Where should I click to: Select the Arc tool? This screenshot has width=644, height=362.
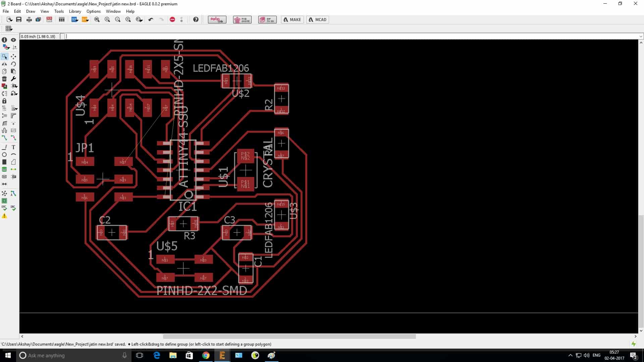click(13, 155)
